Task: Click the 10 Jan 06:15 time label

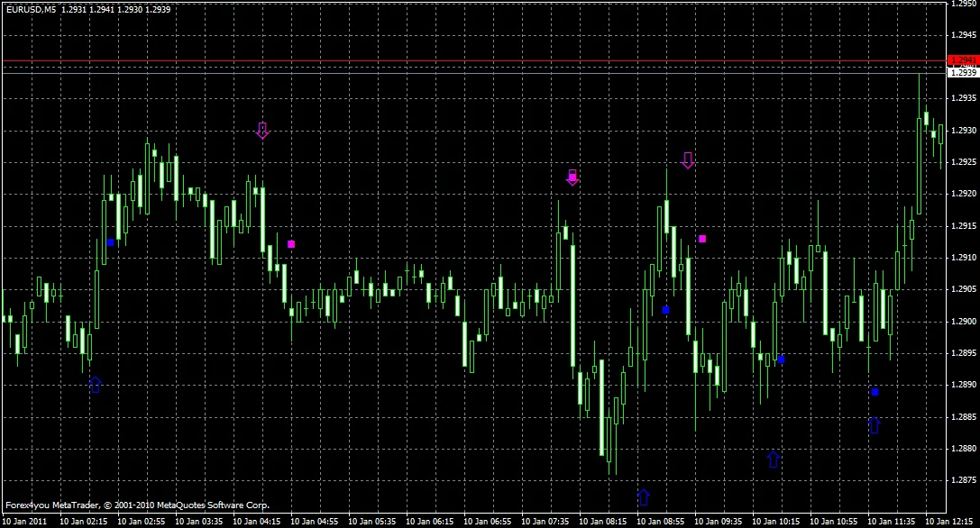Action: pos(429,521)
